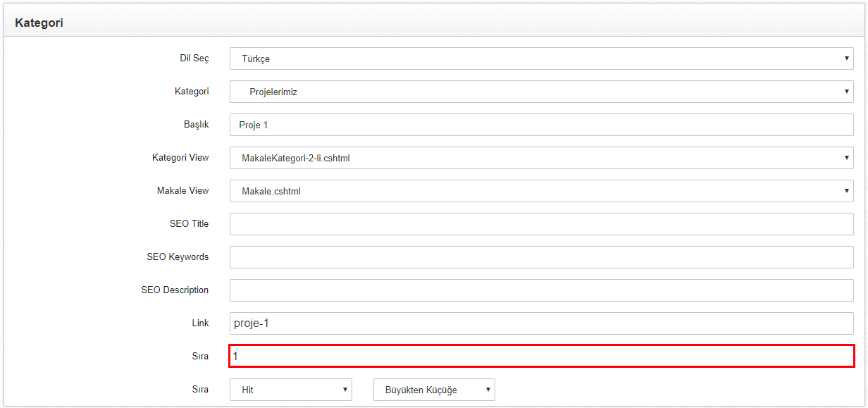
Task: Click the Makale View label
Action: 183,190
